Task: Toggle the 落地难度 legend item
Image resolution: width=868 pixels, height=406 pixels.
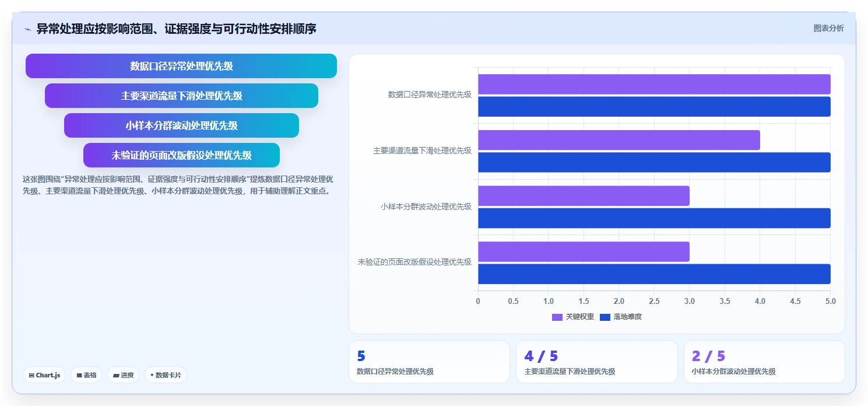Action: click(621, 317)
